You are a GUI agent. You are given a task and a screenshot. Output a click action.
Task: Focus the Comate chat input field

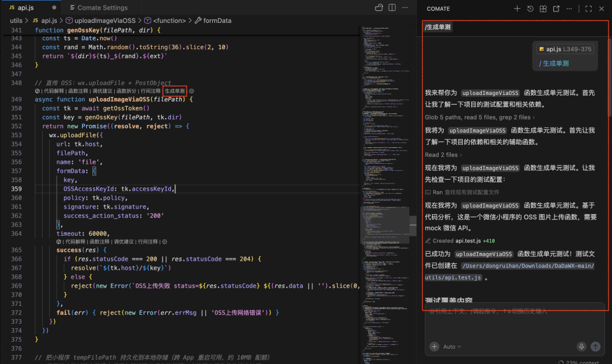point(514,322)
